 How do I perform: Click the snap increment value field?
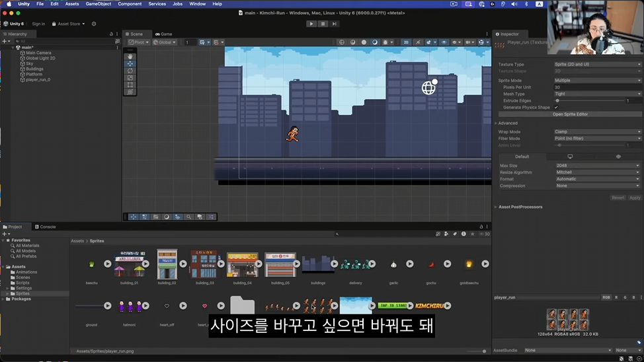pos(189,42)
